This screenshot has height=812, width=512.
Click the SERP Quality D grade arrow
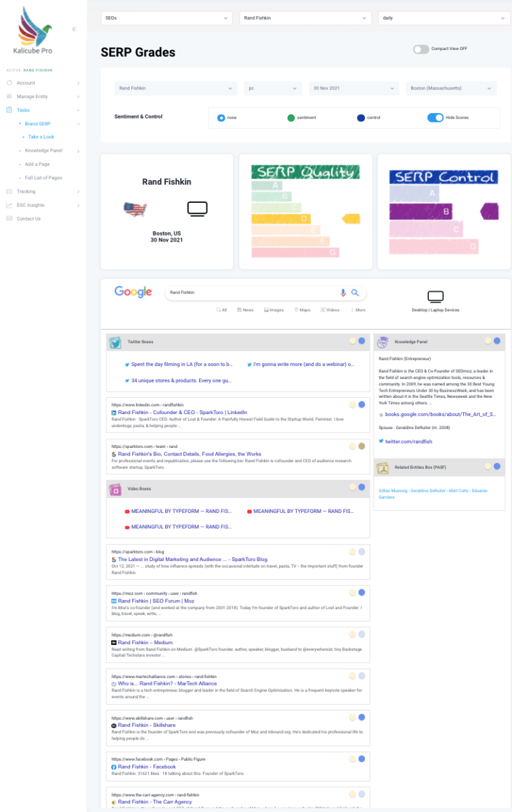click(x=350, y=218)
